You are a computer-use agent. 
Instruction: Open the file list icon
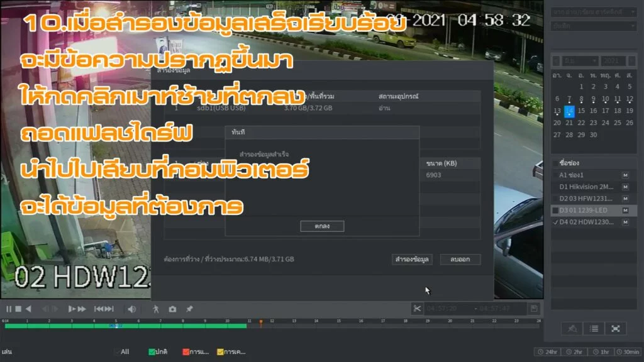[x=594, y=328]
